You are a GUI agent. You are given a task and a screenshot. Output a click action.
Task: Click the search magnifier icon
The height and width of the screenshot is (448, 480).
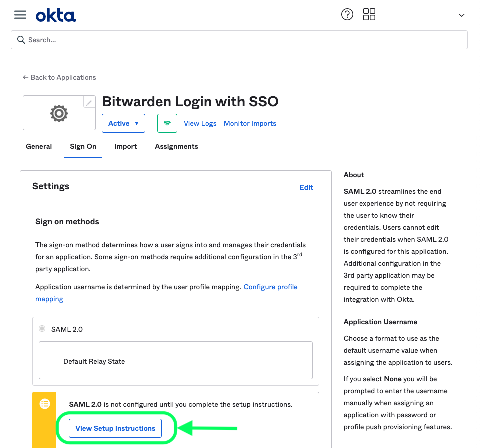(21, 40)
